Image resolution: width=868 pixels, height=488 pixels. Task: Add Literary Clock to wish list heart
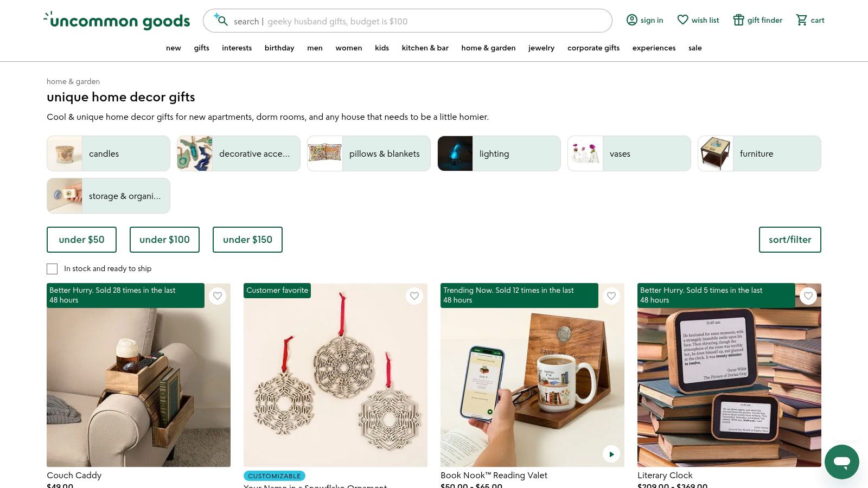click(x=808, y=296)
